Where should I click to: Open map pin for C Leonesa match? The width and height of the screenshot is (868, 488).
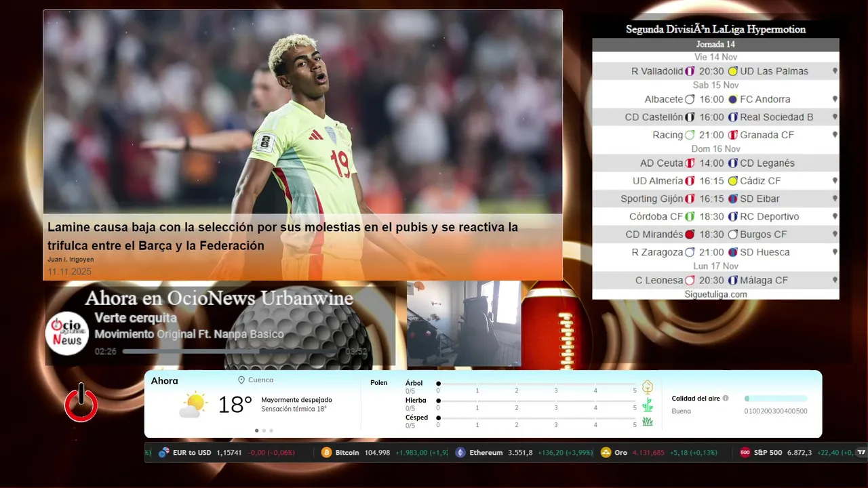[x=835, y=281]
